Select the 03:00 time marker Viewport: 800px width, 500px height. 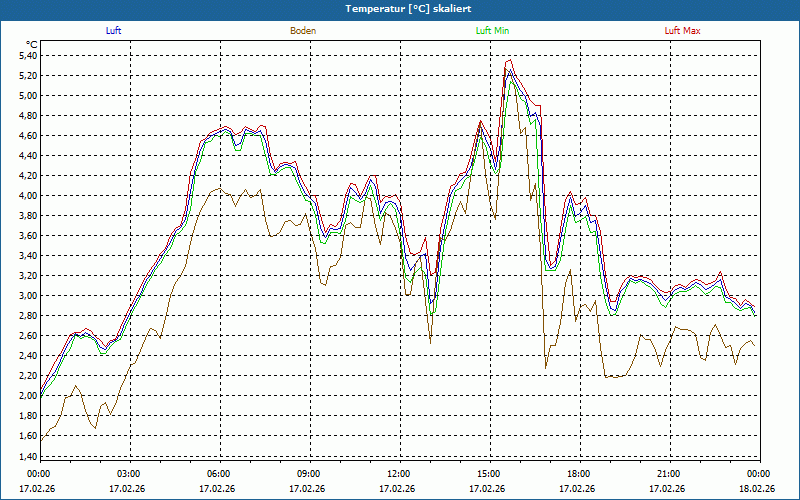[x=129, y=474]
